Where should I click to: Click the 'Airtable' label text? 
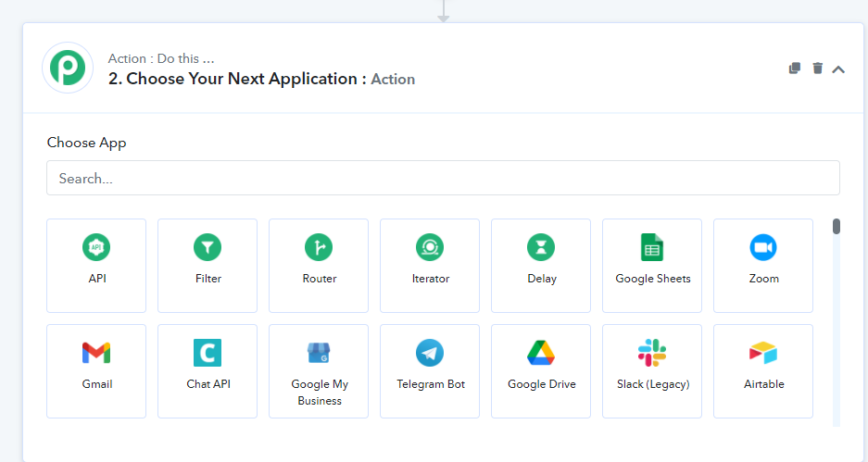(764, 384)
